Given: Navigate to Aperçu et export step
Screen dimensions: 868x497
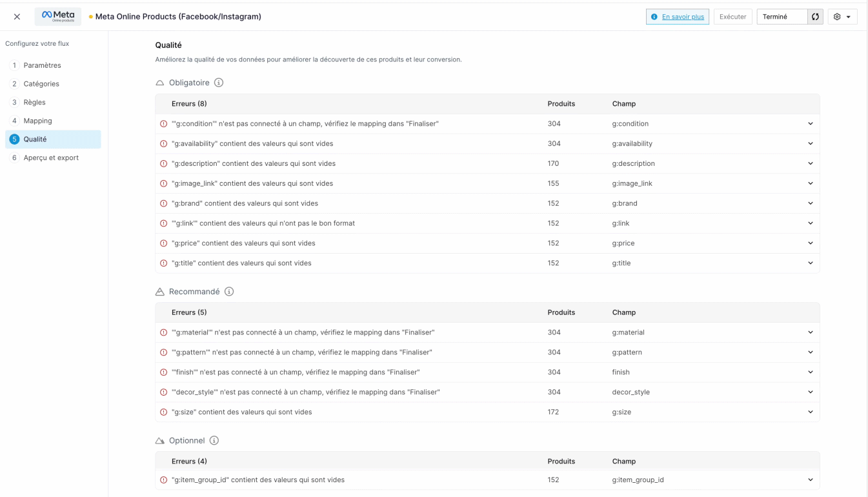Looking at the screenshot, I should pos(51,157).
